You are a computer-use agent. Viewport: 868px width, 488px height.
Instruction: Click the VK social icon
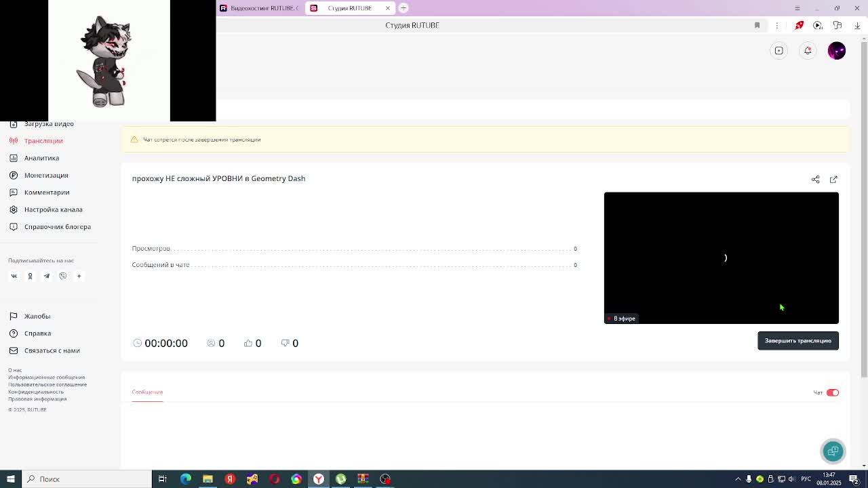point(14,276)
